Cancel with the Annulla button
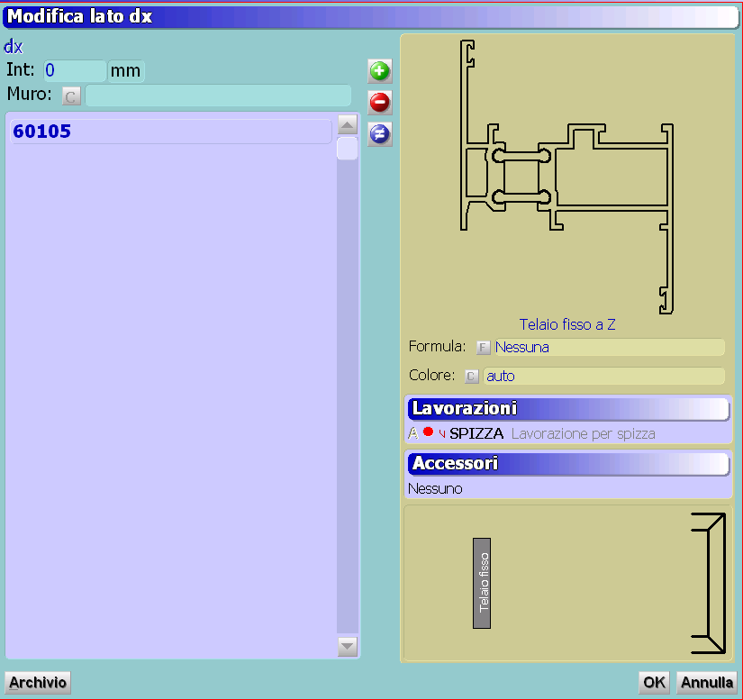Screen dimensions: 743x700 pos(706,683)
